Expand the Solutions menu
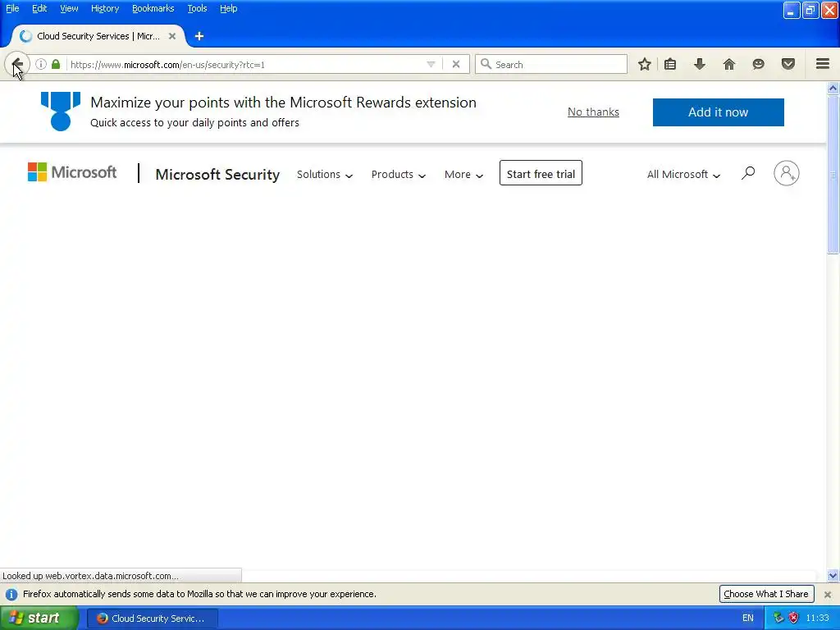The height and width of the screenshot is (630, 840). point(325,175)
